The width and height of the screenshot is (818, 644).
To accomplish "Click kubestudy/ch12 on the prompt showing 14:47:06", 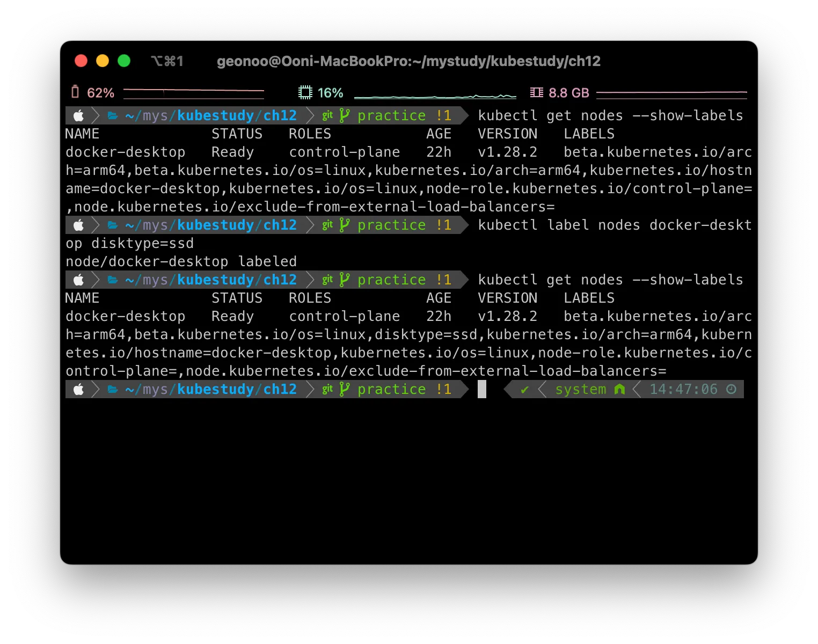I will (237, 390).
